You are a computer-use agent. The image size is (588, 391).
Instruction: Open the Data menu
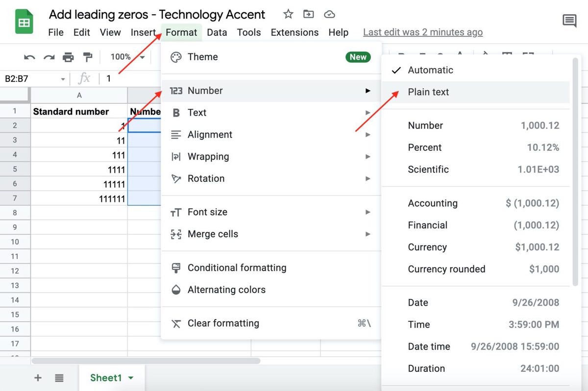(217, 32)
